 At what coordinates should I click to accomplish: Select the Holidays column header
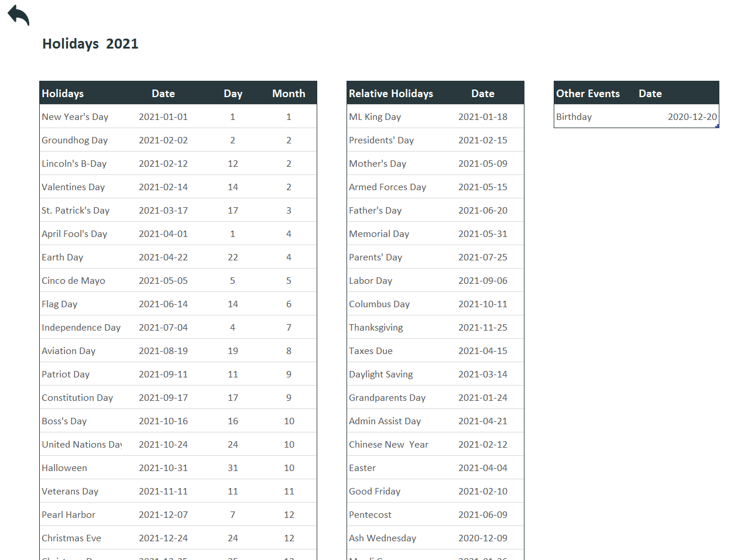point(63,94)
